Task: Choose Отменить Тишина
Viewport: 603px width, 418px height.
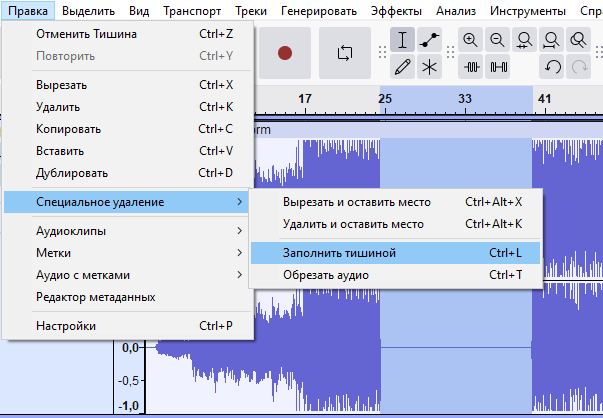Action: [128, 34]
